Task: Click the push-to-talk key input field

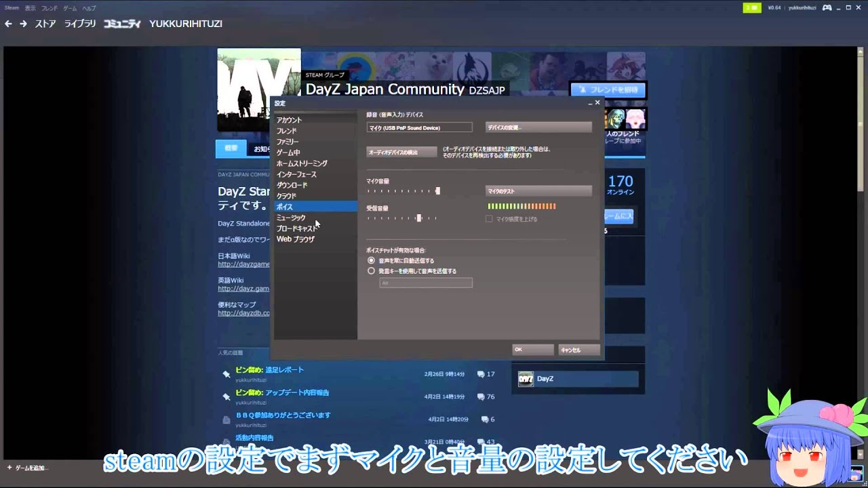Action: pos(426,283)
